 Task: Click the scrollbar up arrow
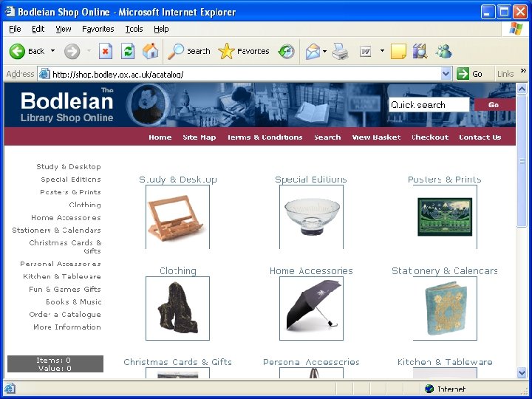522,89
